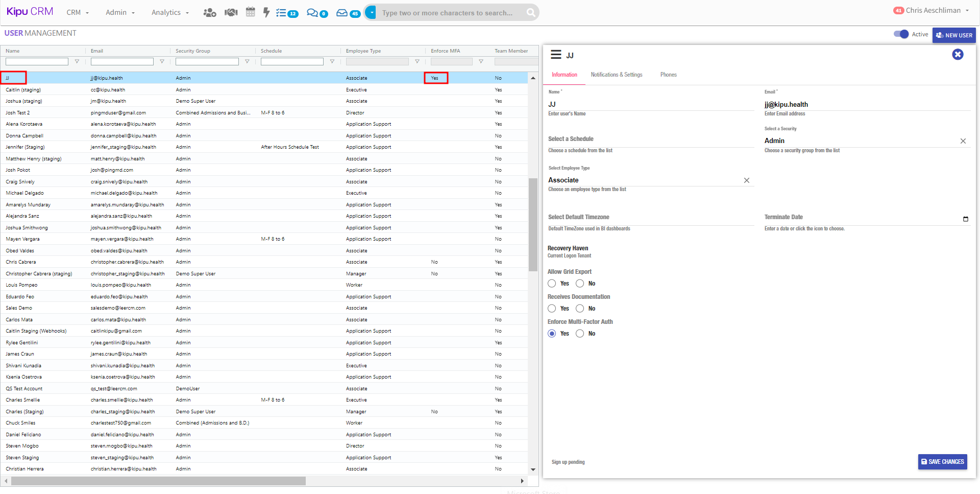
Task: Click the hamburger menu beside JJ
Action: pos(556,55)
